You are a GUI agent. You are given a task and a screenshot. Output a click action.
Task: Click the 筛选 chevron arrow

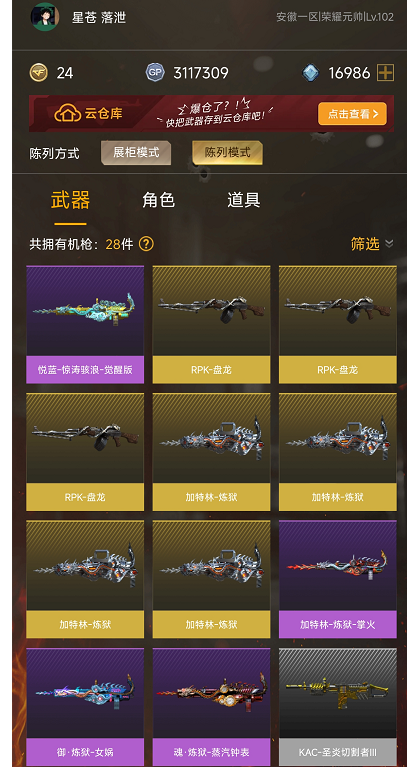(x=389, y=244)
